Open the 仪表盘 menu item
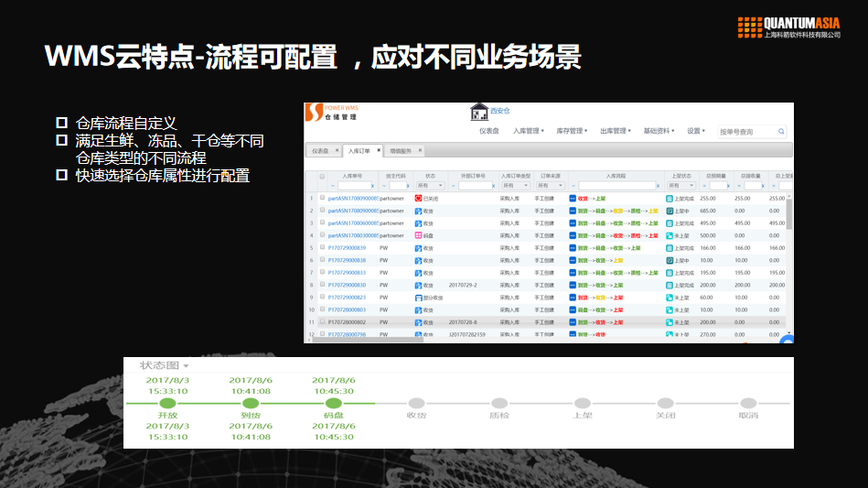This screenshot has width=868, height=488. click(x=488, y=131)
